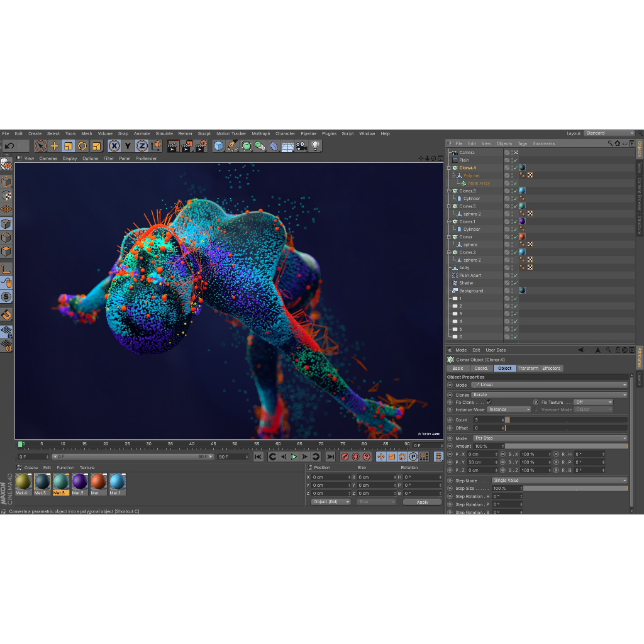Open Object (Rel) coordinate dropdown
Viewport: 644px width, 644px height.
(331, 502)
